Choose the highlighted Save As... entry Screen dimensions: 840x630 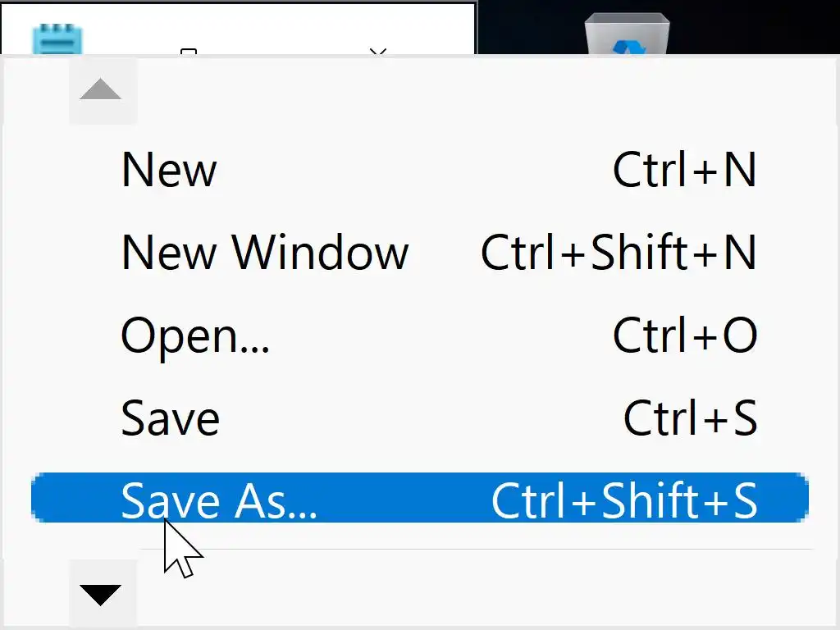coord(218,500)
